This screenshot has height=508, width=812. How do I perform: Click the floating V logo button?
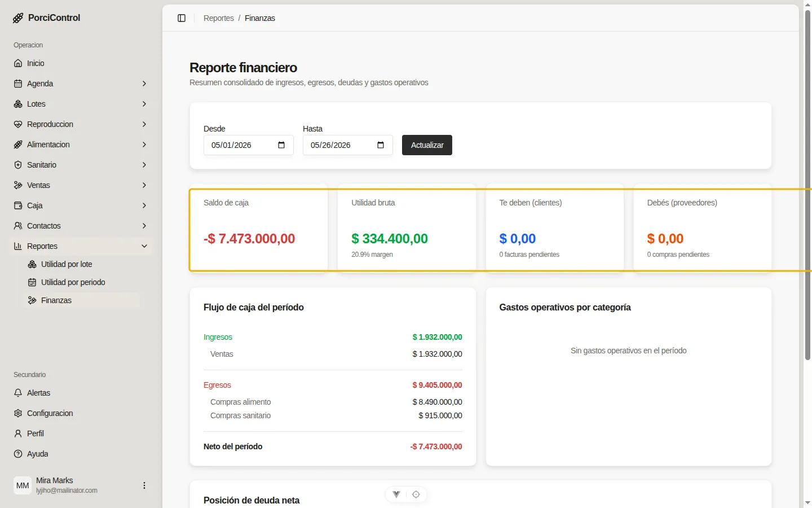pyautogui.click(x=396, y=494)
